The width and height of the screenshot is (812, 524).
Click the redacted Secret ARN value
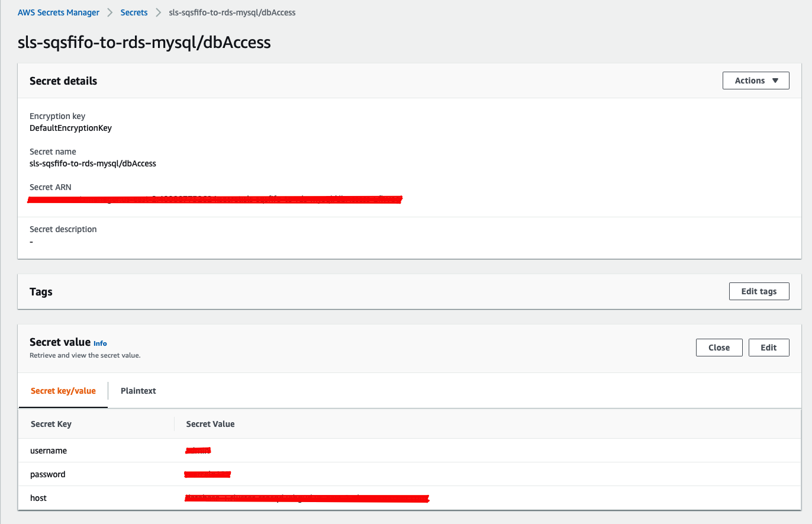click(215, 200)
